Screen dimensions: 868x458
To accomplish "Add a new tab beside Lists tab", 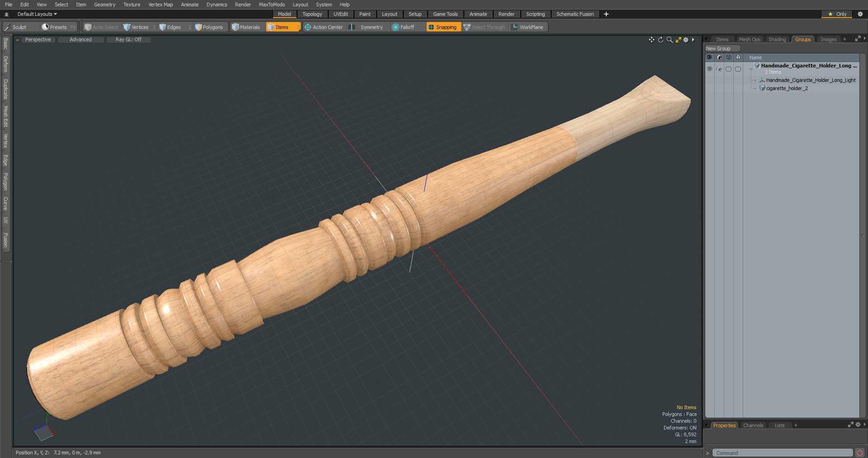I will pos(796,425).
